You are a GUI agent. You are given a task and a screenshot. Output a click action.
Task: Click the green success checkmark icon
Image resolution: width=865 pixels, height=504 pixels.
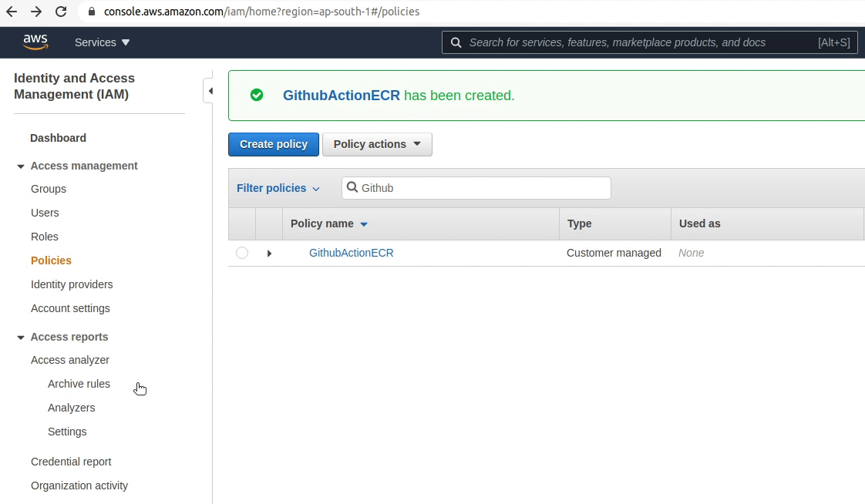(x=257, y=95)
